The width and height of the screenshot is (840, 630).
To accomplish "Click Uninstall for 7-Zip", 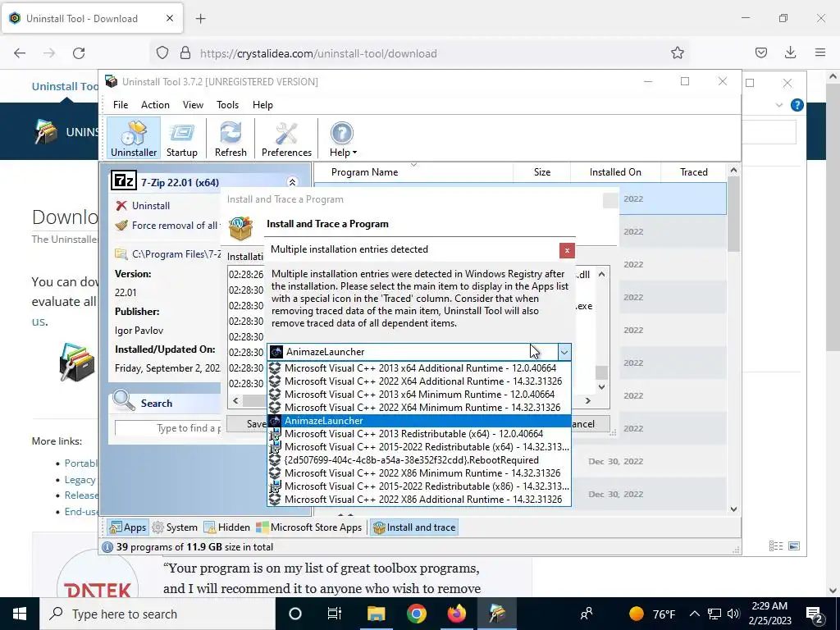I will 151,206.
